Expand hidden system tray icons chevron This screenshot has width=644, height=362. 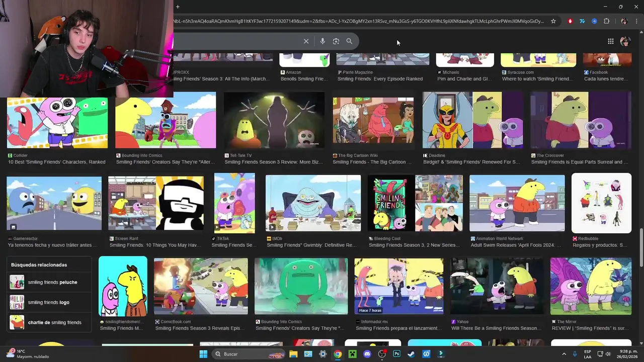pos(563,354)
